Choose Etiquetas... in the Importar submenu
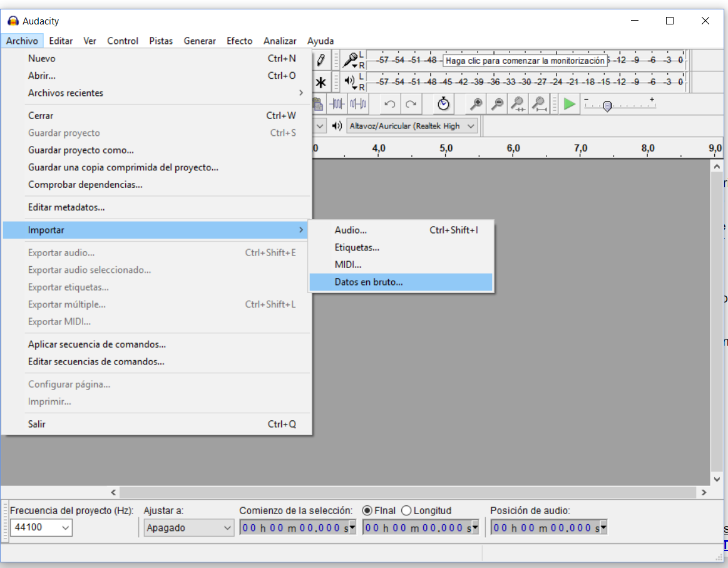The height and width of the screenshot is (568, 728). click(401, 247)
